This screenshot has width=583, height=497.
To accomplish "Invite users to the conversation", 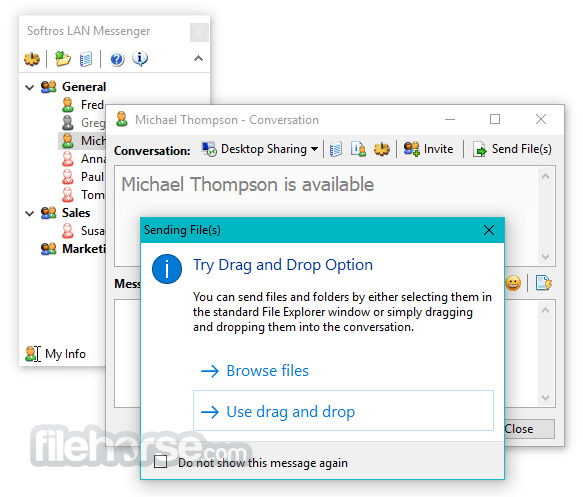I will pos(428,149).
